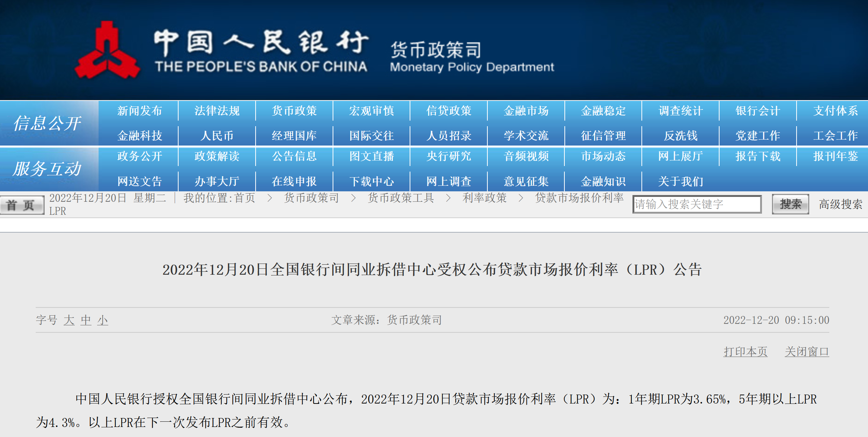The image size is (868, 437).
Task: Set font size to 大 (large)
Action: pyautogui.click(x=69, y=320)
